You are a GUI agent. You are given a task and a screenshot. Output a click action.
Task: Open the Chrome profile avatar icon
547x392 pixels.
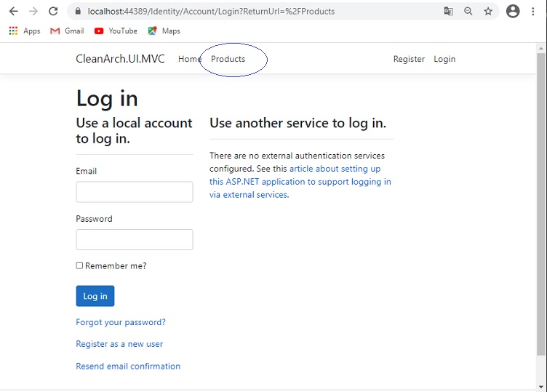[x=513, y=11]
